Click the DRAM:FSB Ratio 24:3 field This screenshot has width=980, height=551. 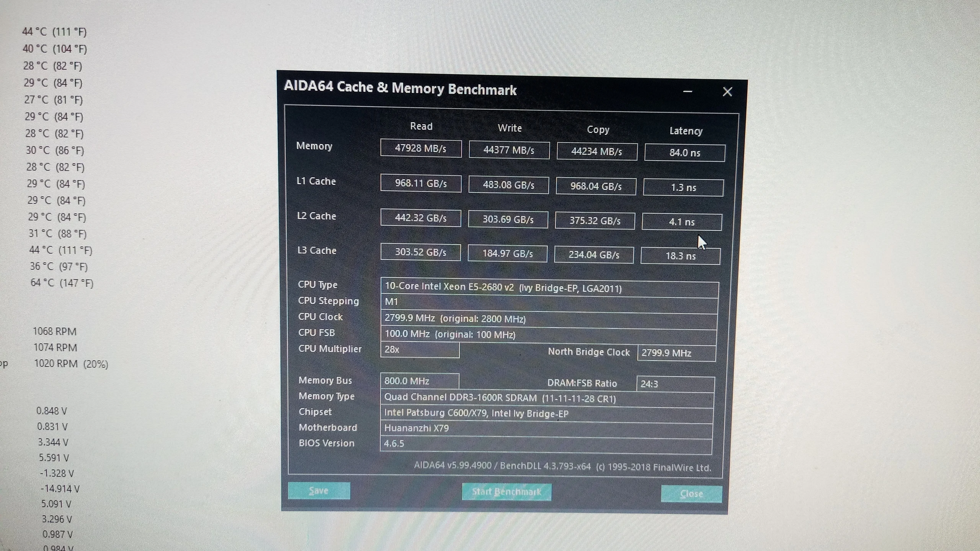click(675, 384)
